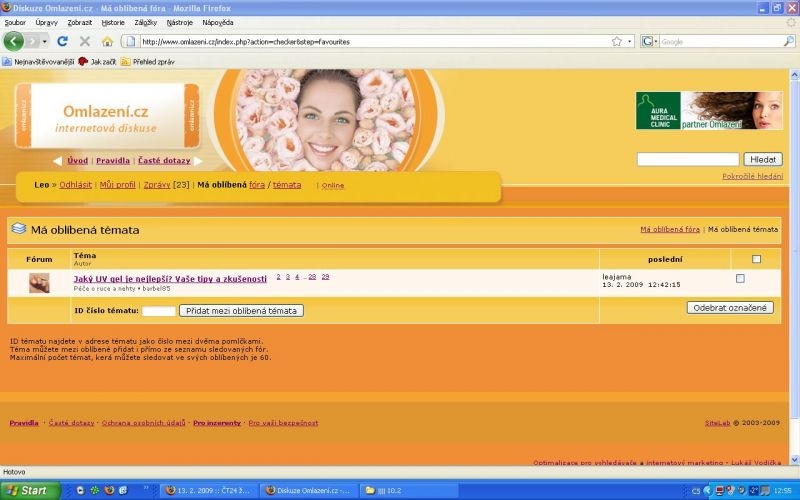
Task: Check the checkbox for the UV gel topic
Action: (740, 279)
